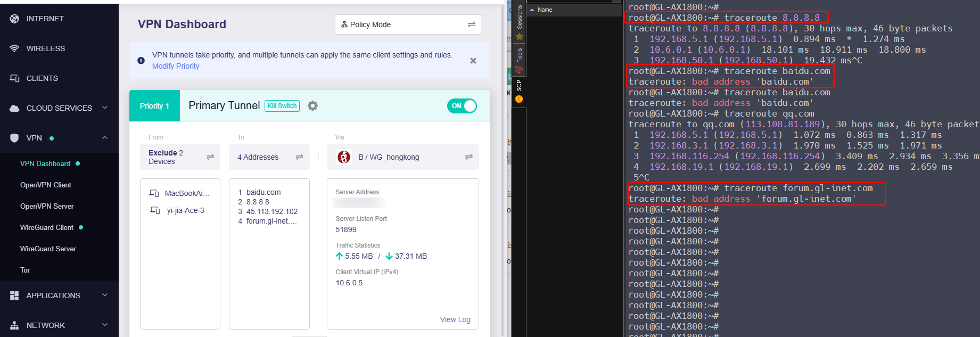Click the MacBookAi device icon
Viewport: 980px width, 337px height.
pos(154,193)
